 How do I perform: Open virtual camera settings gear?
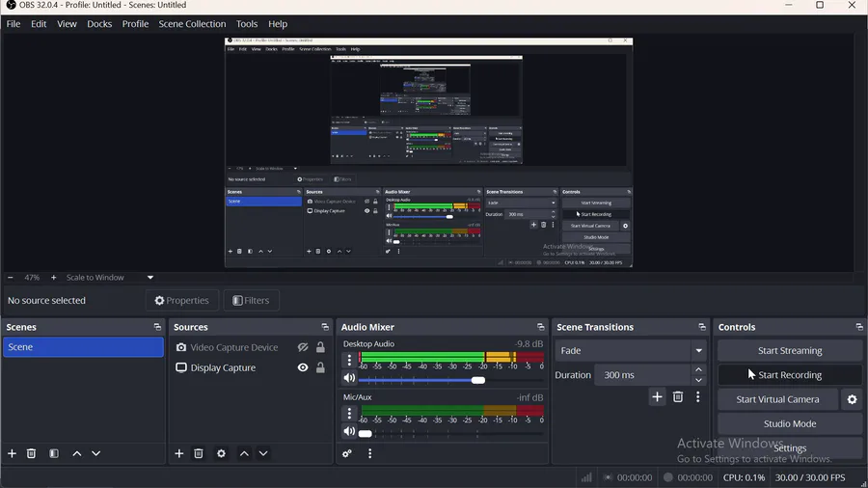click(x=852, y=399)
